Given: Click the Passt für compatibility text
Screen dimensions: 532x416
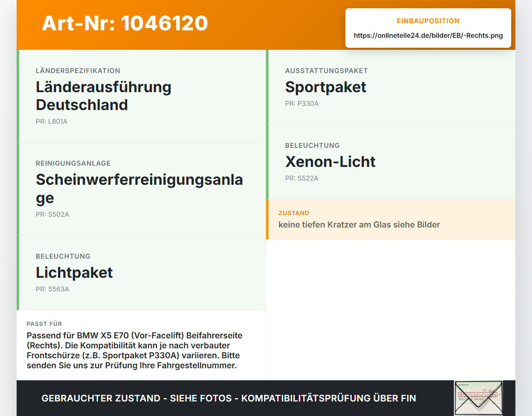Looking at the screenshot, I should tap(134, 350).
